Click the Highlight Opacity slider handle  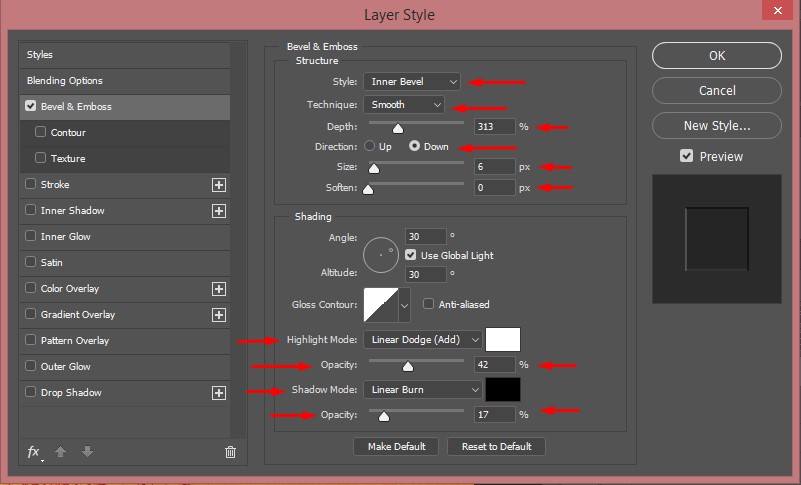point(408,366)
